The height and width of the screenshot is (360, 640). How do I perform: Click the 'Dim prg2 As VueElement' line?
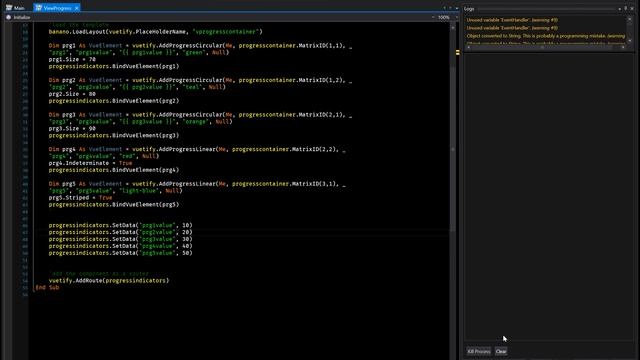point(200,80)
